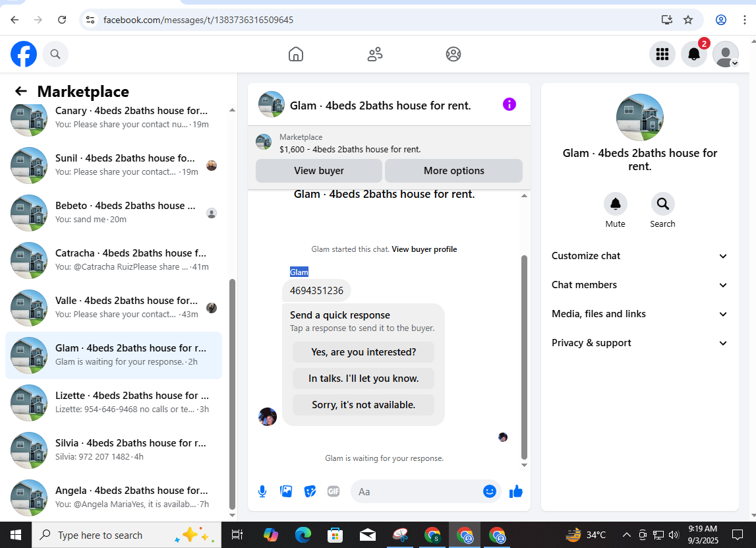The width and height of the screenshot is (756, 548).
Task: Attach a photo with the image icon
Action: pyautogui.click(x=286, y=491)
